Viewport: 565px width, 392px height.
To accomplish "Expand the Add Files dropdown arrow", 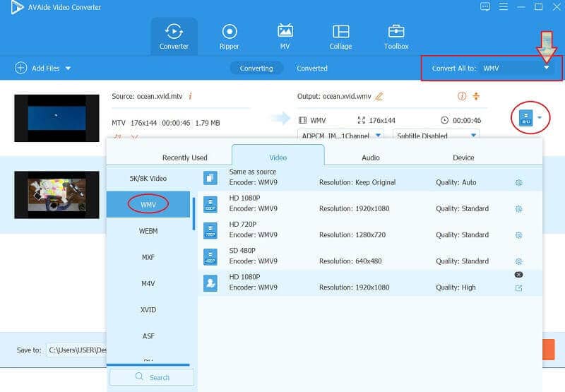I will point(68,68).
